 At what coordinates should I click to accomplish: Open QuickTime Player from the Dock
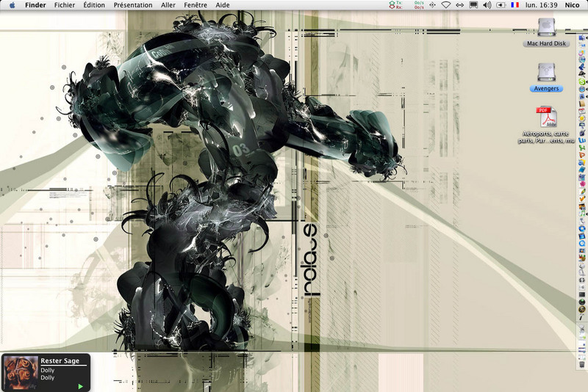point(582,242)
